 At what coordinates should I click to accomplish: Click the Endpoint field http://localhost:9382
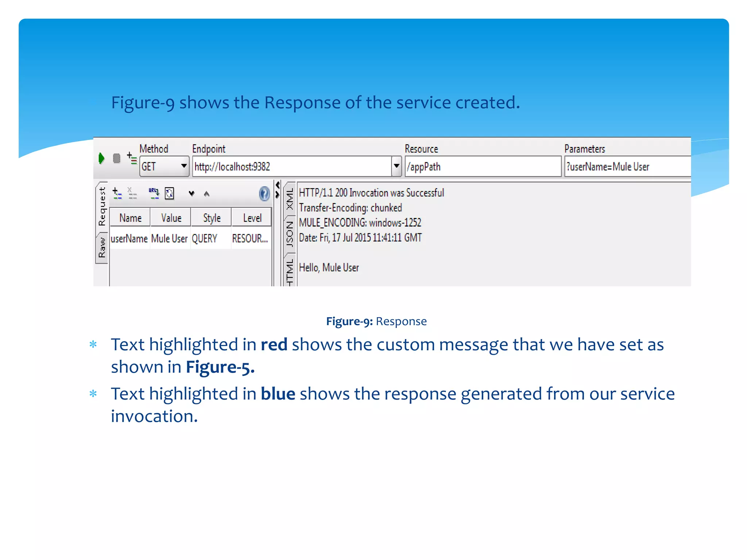292,167
